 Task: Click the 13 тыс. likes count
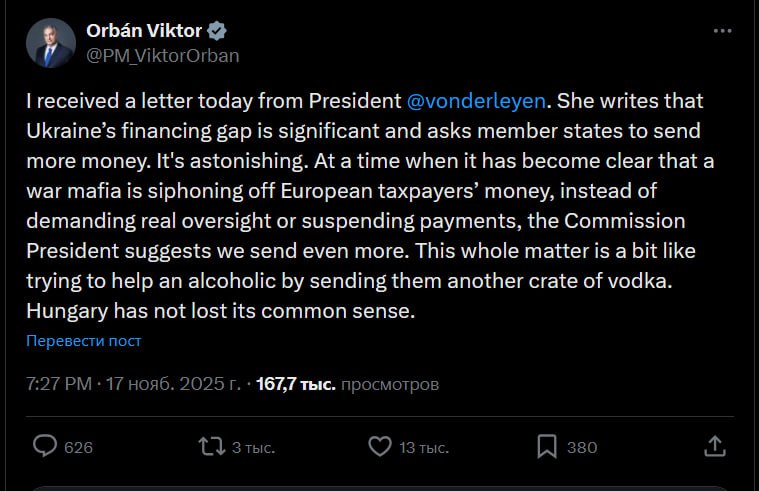click(424, 448)
